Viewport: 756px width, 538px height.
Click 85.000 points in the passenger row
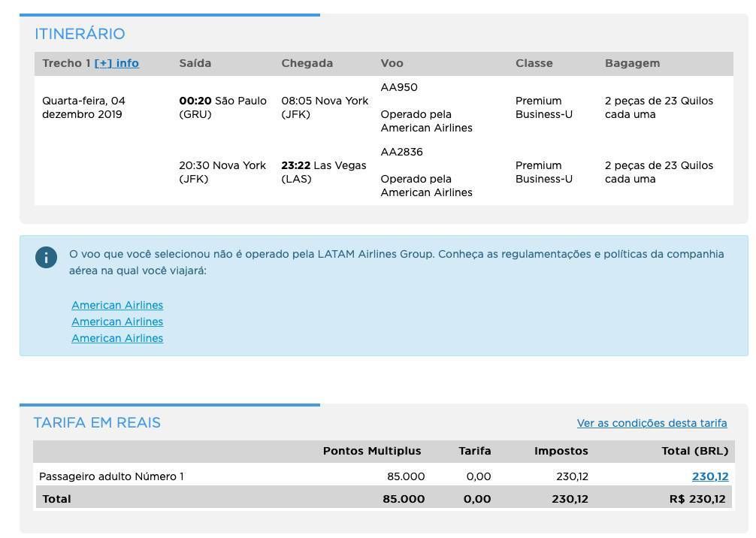tap(406, 476)
